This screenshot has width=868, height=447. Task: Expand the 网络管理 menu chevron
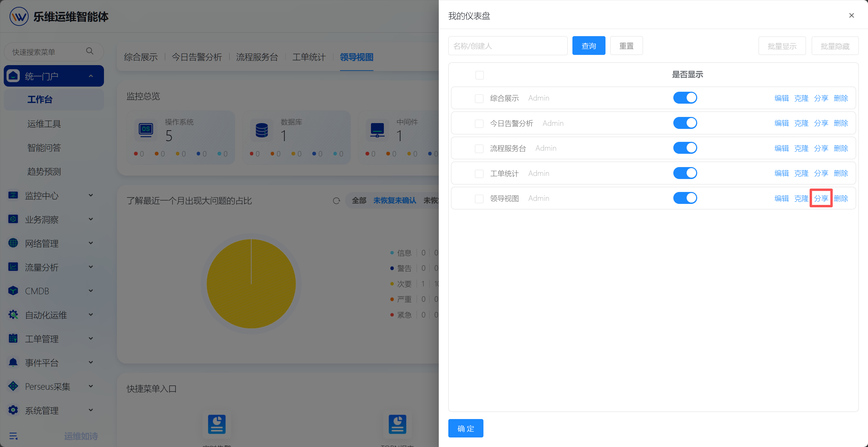(x=91, y=243)
